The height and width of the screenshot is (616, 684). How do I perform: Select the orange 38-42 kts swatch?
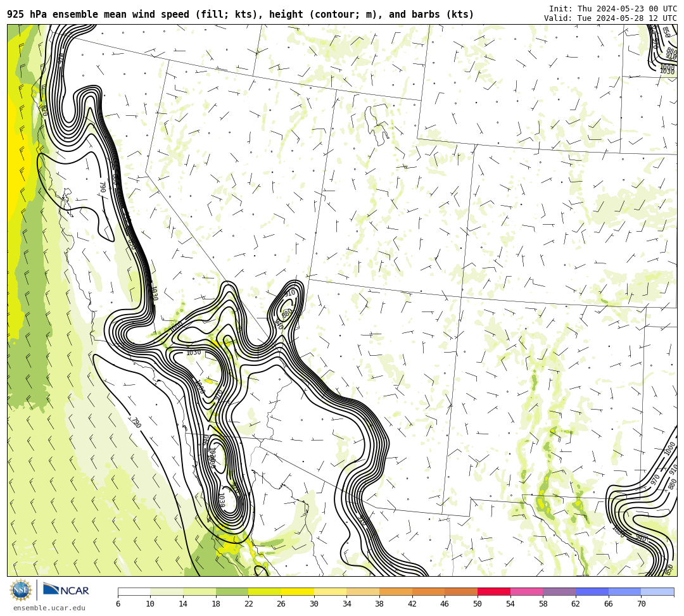pyautogui.click(x=396, y=591)
